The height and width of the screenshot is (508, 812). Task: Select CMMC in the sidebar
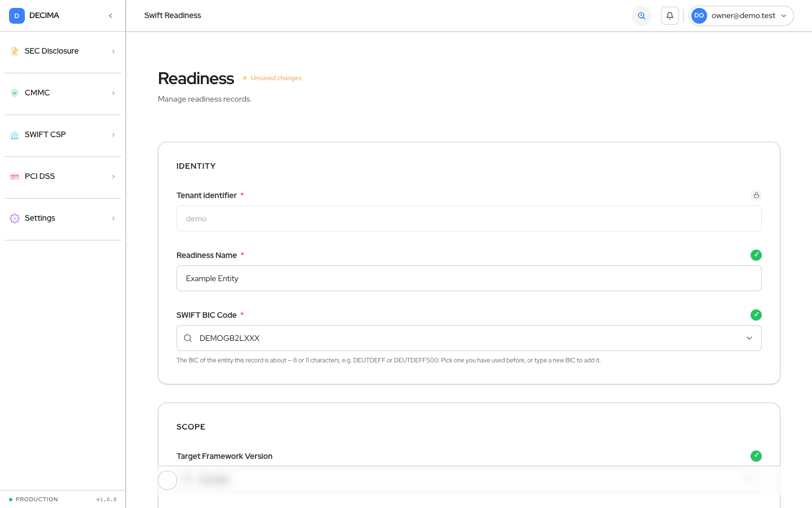[x=63, y=93]
